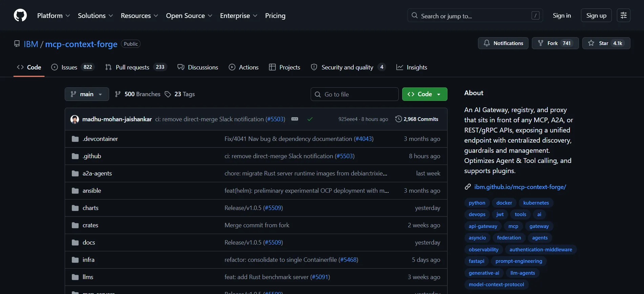Open the Enterprise dropdown menu
The height and width of the screenshot is (294, 644).
[238, 16]
